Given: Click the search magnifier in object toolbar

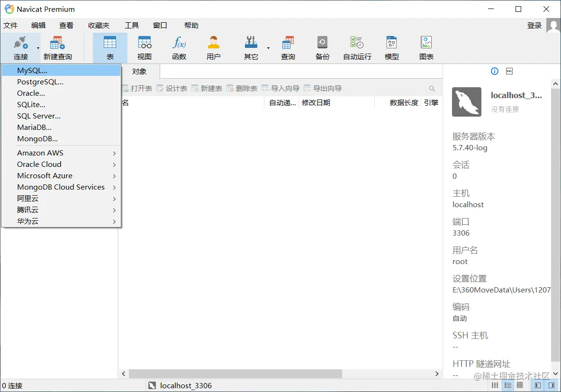Looking at the screenshot, I should click(432, 89).
